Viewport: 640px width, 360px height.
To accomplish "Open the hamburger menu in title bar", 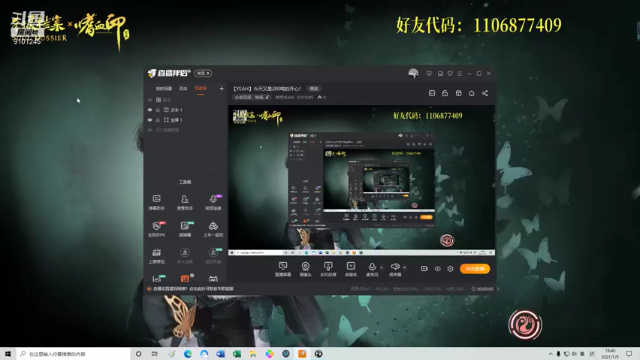I will click(x=460, y=73).
